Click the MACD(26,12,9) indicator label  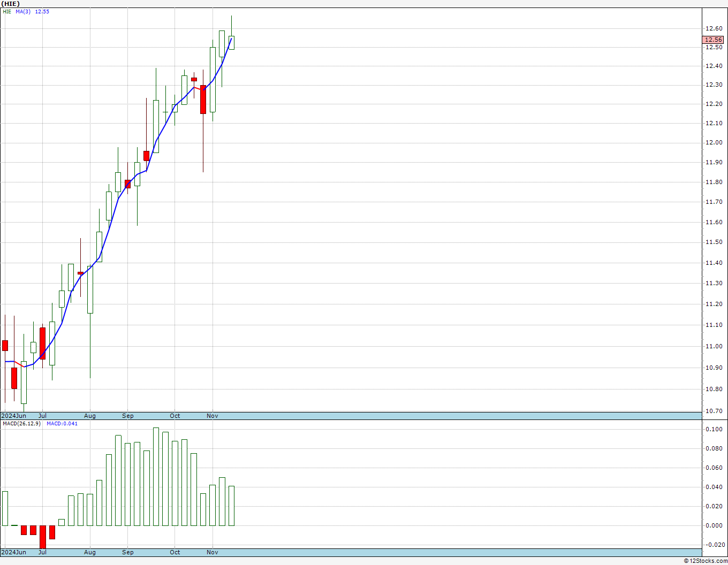pyautogui.click(x=21, y=424)
